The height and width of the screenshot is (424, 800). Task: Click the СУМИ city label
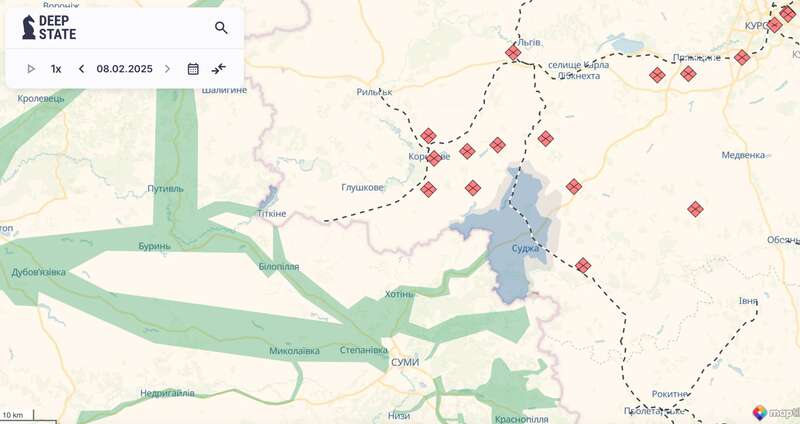405,362
